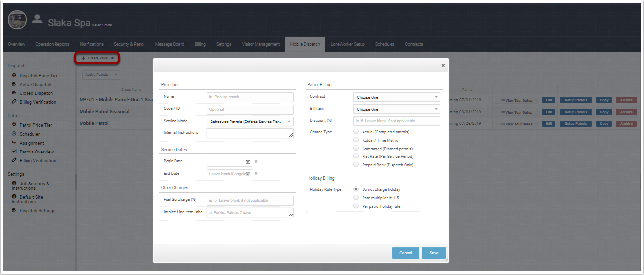The image size is (644, 275).
Task: Click the Create Price Tier button
Action: pyautogui.click(x=97, y=58)
